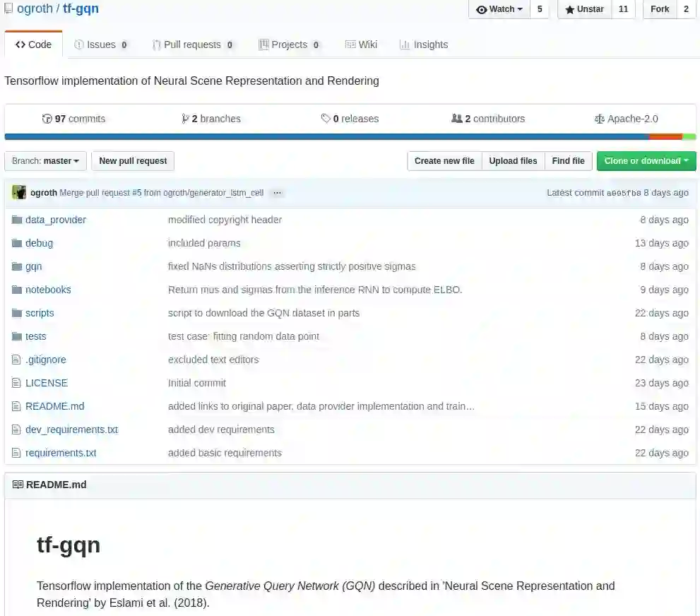Click the README book icon in header
This screenshot has height=616, width=700.
point(18,485)
